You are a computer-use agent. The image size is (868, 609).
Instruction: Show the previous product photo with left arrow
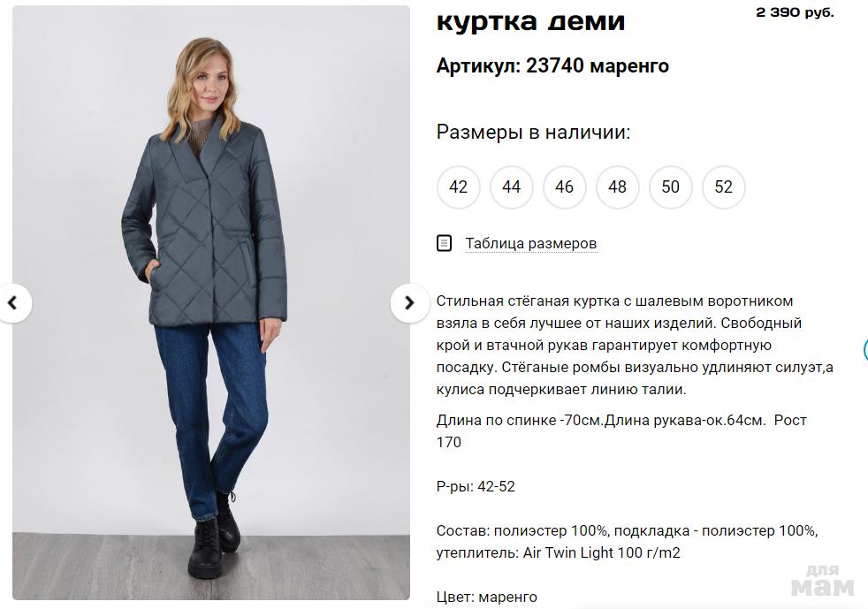[x=13, y=303]
